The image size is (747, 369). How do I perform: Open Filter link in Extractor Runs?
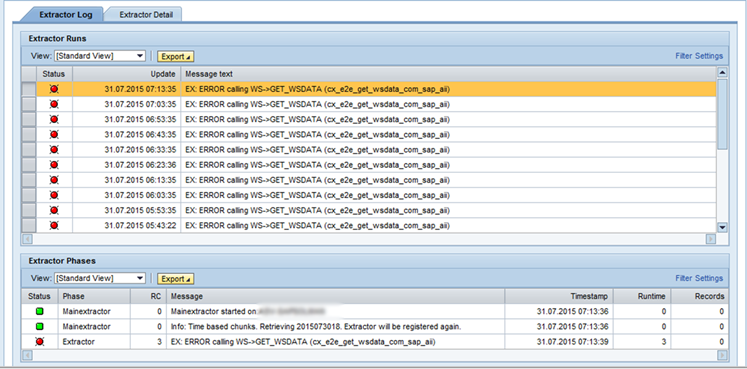(x=684, y=56)
